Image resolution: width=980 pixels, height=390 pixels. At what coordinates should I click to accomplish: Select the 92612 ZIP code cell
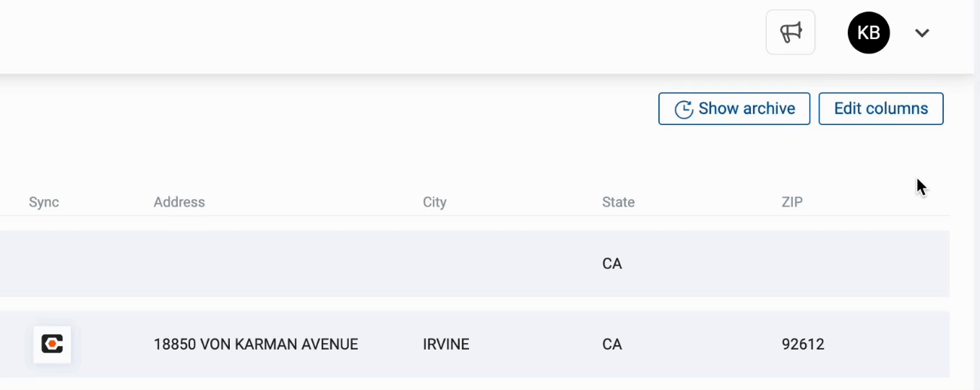point(803,344)
